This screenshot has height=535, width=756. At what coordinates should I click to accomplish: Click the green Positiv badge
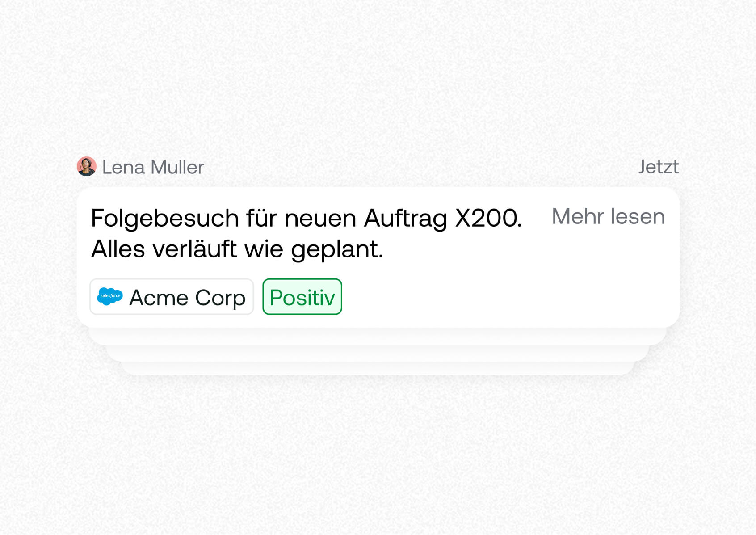point(302,297)
